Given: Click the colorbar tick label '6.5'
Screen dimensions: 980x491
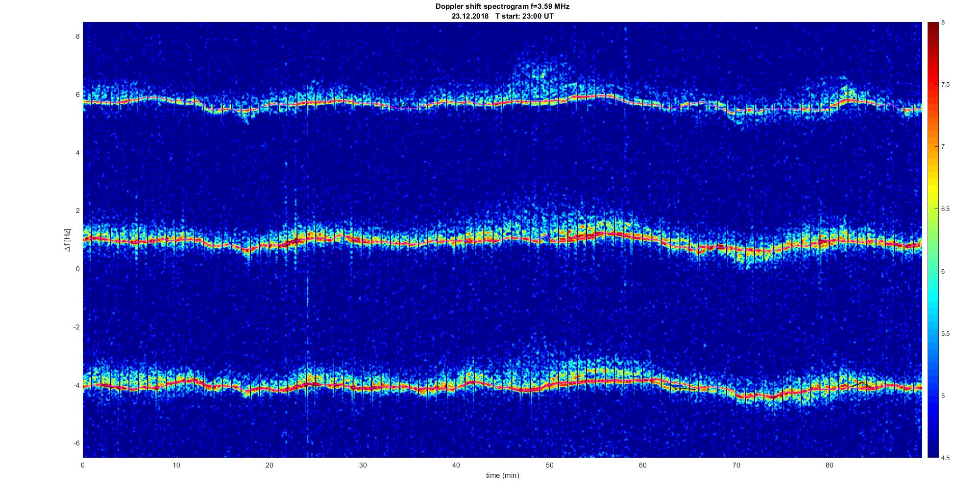Looking at the screenshot, I should (946, 209).
